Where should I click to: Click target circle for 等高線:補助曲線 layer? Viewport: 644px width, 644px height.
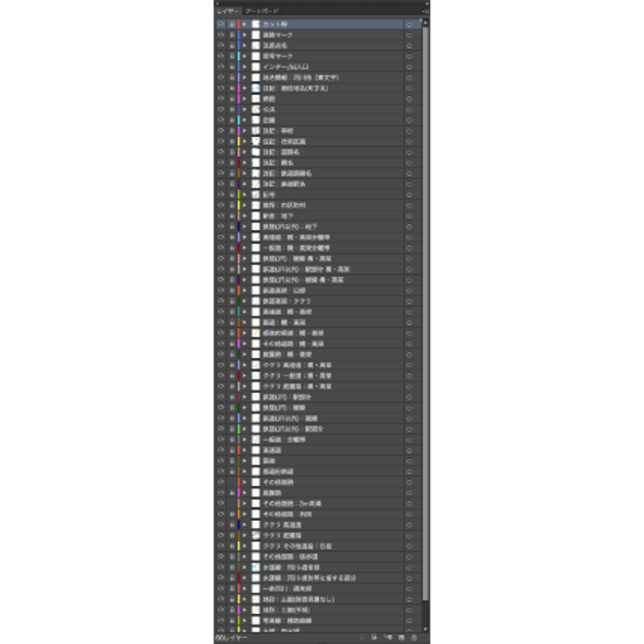point(409,621)
